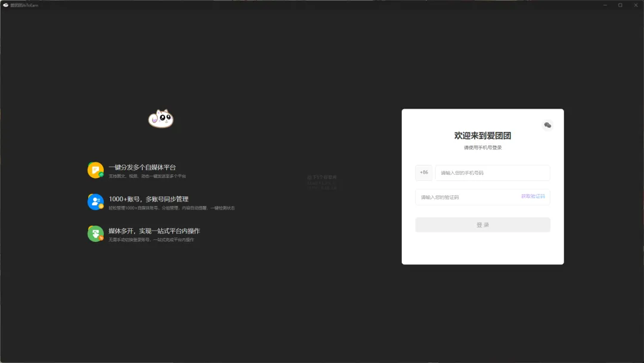This screenshot has width=644, height=363.
Task: Click the yellow one-click publish feature icon
Action: click(x=95, y=171)
